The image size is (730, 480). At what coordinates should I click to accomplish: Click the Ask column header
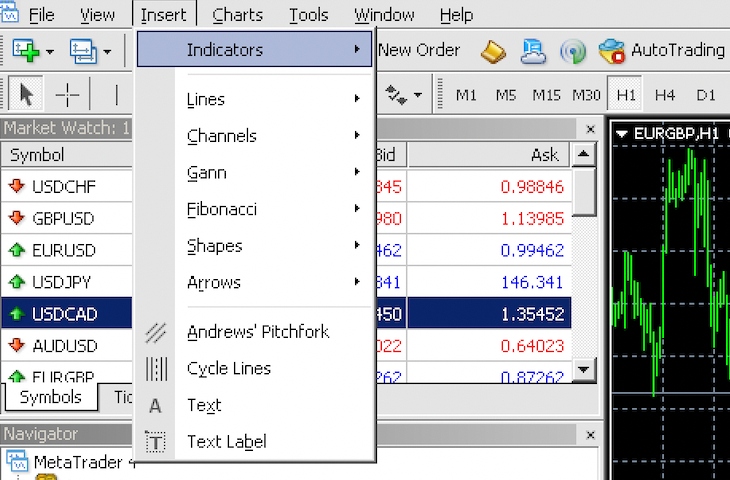click(x=489, y=155)
